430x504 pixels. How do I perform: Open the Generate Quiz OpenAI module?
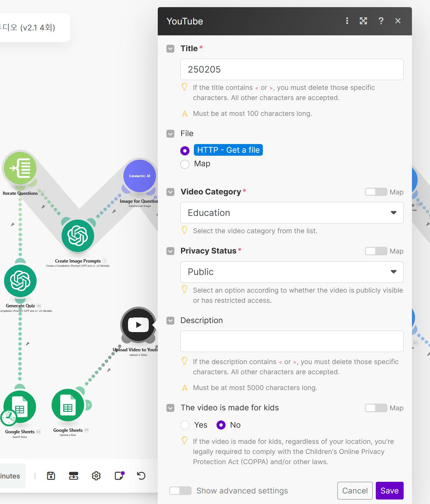[x=20, y=281]
